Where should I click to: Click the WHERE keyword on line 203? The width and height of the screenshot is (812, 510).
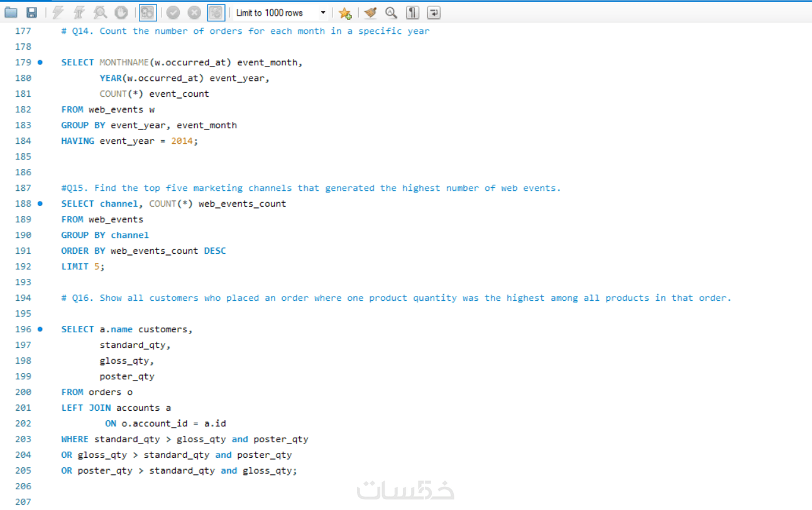(x=75, y=439)
